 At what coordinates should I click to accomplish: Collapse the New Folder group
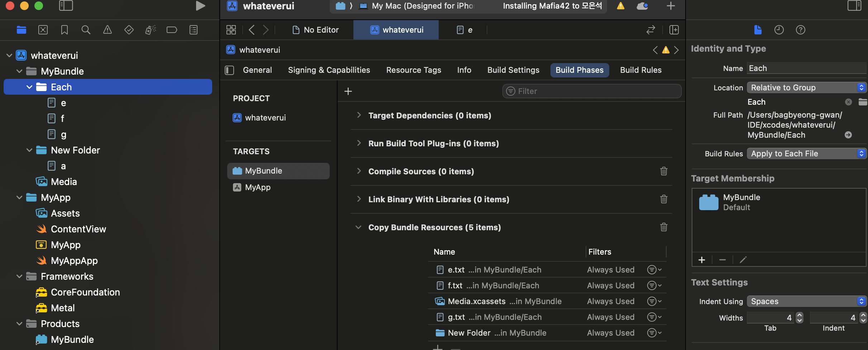pos(29,150)
